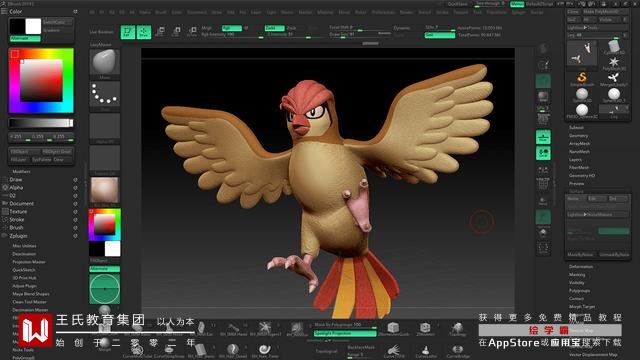
Task: Select the Cylinder3D tool thumbnail
Action: click(x=613, y=47)
